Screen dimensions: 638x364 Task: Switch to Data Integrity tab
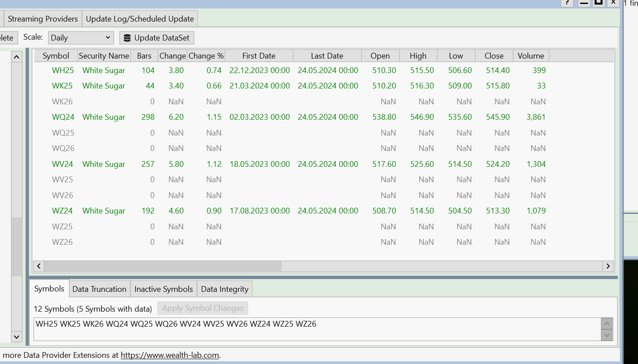click(x=225, y=289)
